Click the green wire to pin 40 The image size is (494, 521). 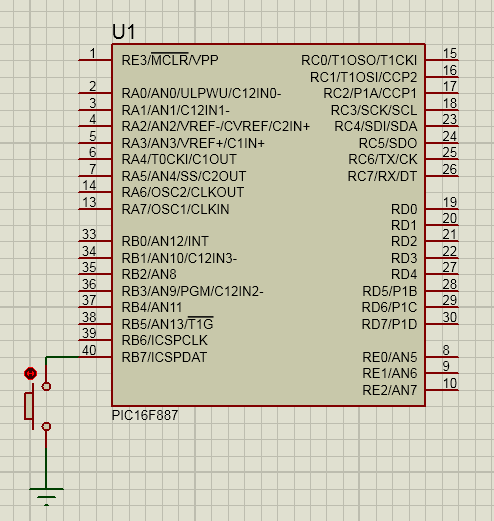click(x=62, y=357)
